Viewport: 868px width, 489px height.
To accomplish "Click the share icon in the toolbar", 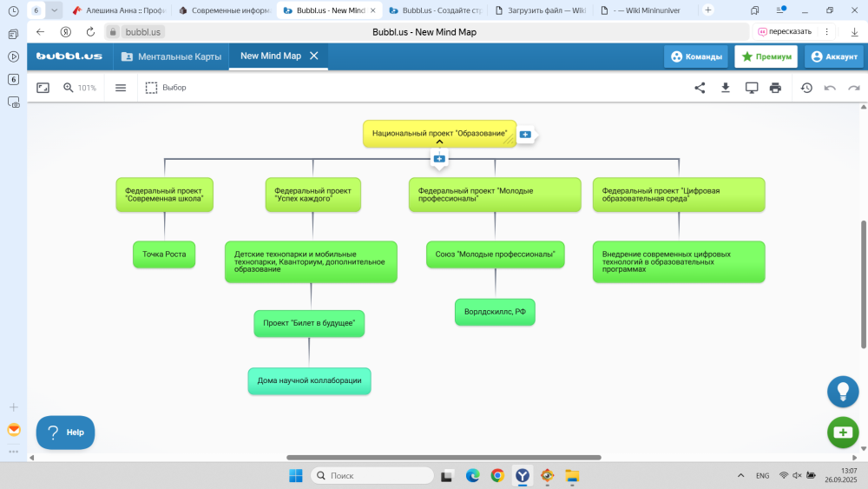I will [x=700, y=88].
